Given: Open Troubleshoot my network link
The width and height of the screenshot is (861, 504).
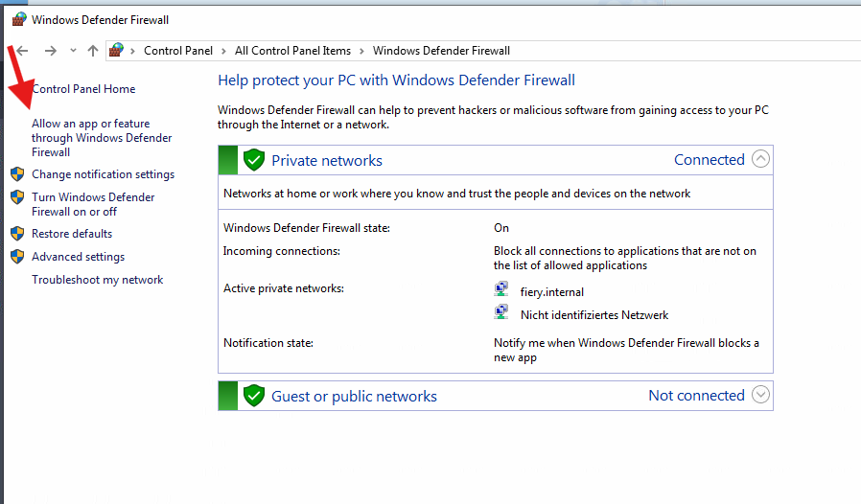Looking at the screenshot, I should point(97,280).
